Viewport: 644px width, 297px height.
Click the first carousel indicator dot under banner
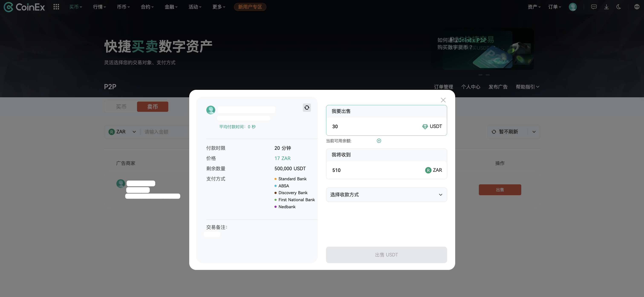(480, 75)
